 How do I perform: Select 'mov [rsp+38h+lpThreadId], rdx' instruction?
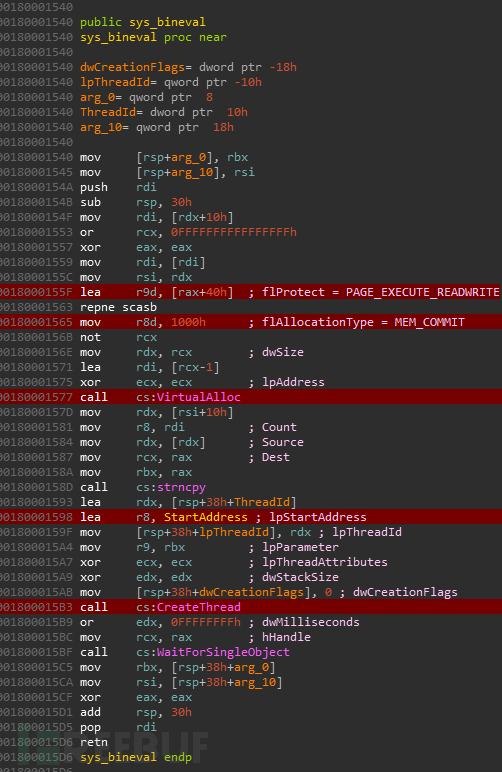(x=195, y=532)
